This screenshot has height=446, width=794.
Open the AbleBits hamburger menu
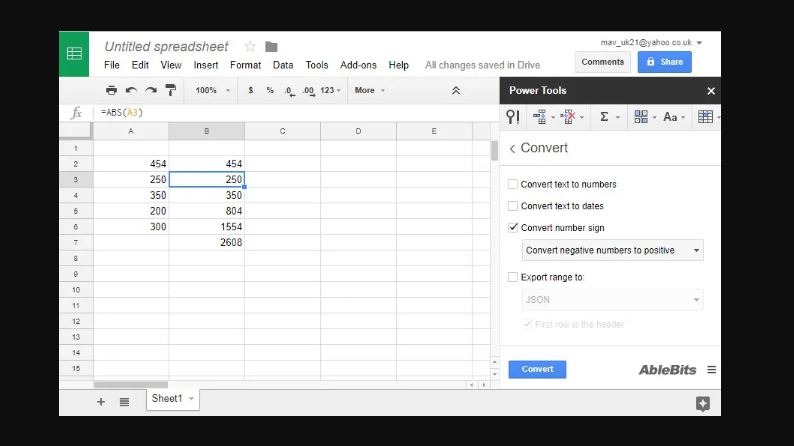pyautogui.click(x=711, y=370)
